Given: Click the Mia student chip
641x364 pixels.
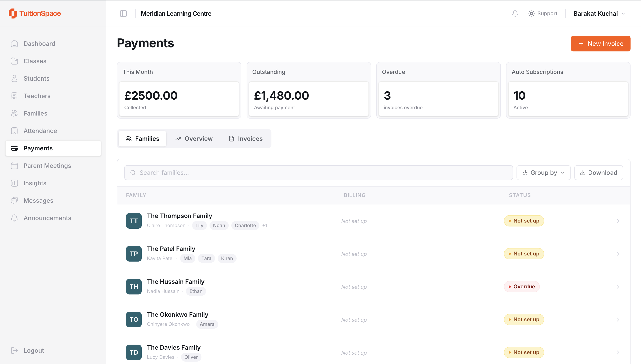Looking at the screenshot, I should (x=188, y=259).
